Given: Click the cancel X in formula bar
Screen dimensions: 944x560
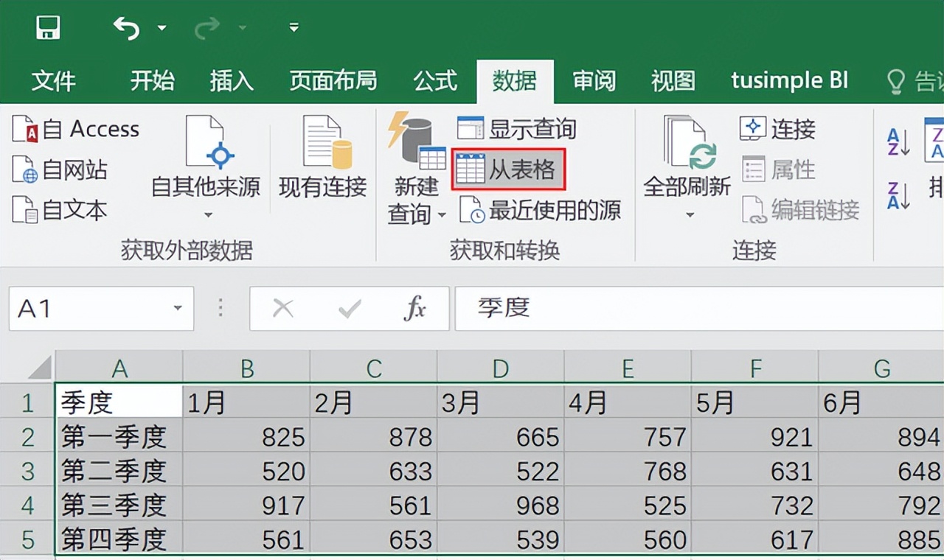Looking at the screenshot, I should [x=283, y=308].
